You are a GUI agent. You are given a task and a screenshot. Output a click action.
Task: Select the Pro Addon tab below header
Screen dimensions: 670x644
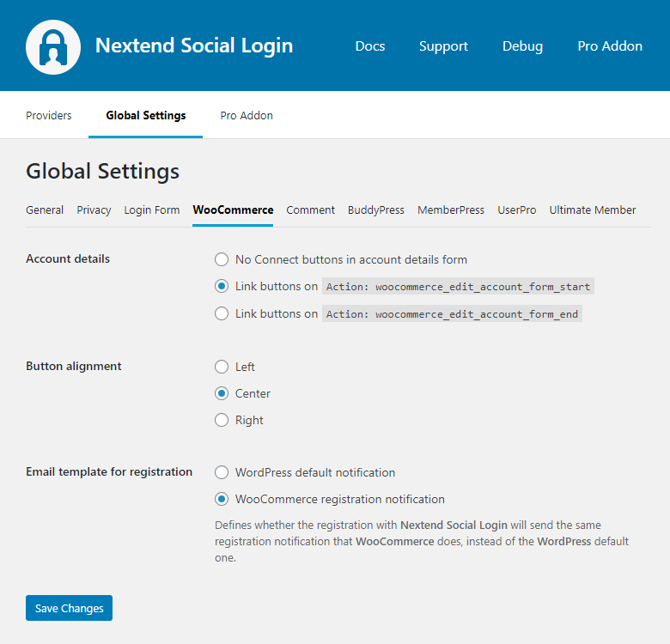[x=247, y=115]
